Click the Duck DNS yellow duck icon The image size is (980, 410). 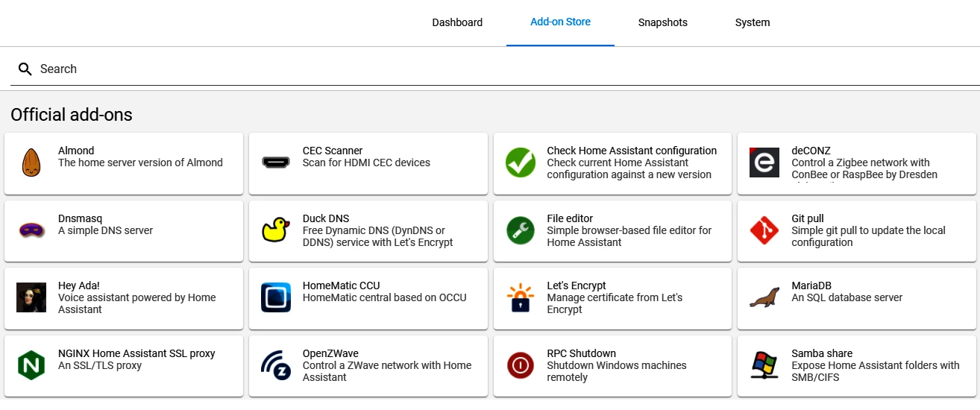[276, 230]
